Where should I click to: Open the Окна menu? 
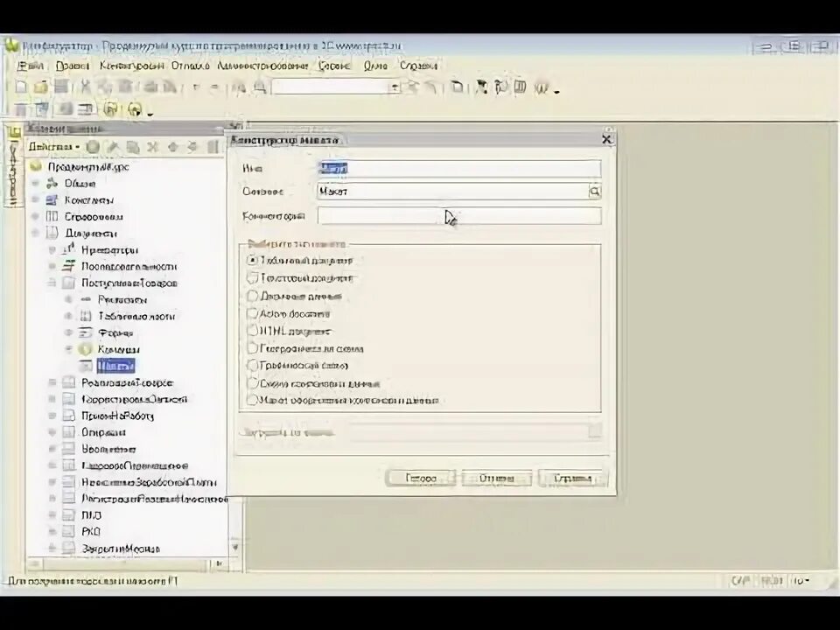pos(375,66)
